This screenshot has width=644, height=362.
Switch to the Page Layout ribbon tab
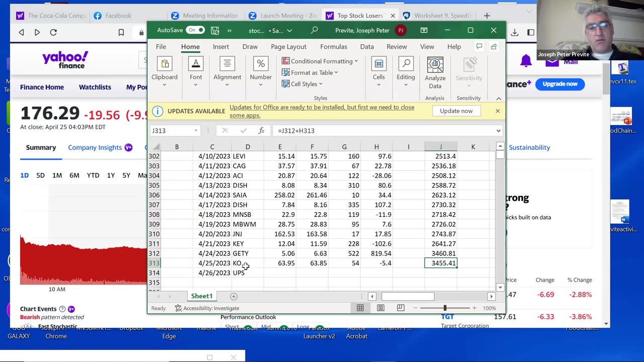pyautogui.click(x=289, y=47)
